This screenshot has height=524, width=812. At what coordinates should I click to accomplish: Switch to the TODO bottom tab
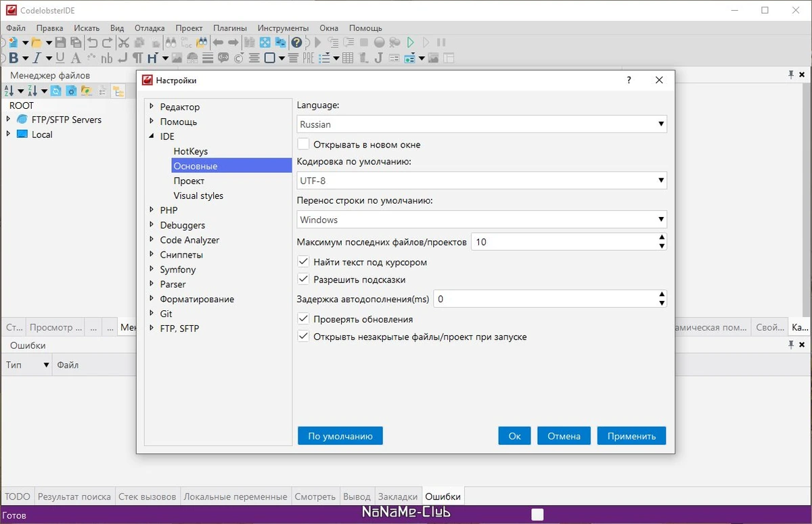(18, 496)
